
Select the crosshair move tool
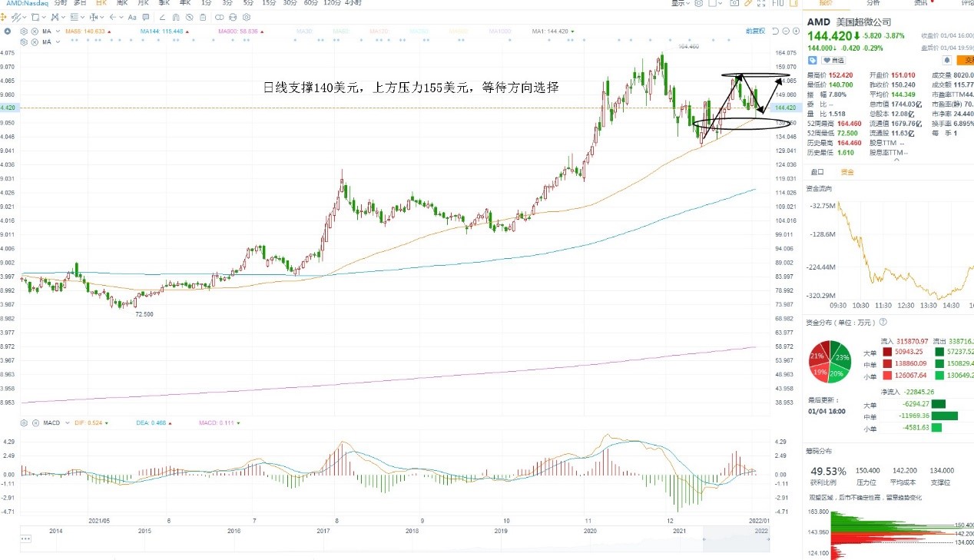pos(3,17)
